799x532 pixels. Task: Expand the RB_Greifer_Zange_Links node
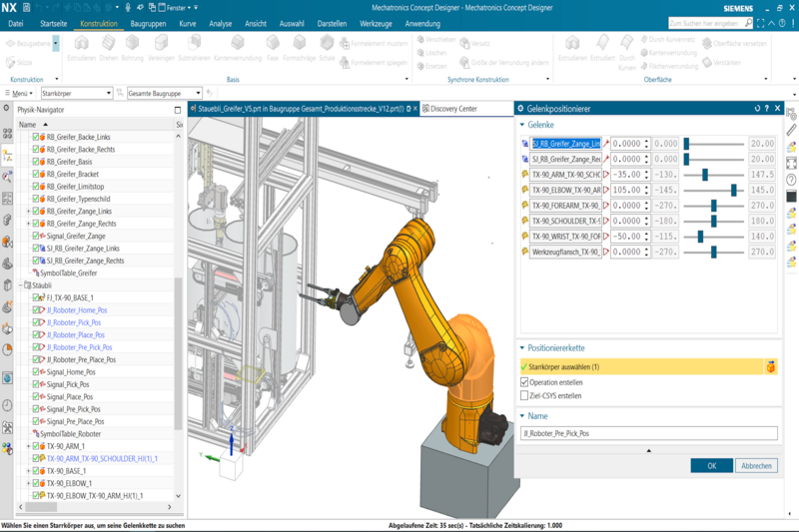click(29, 211)
